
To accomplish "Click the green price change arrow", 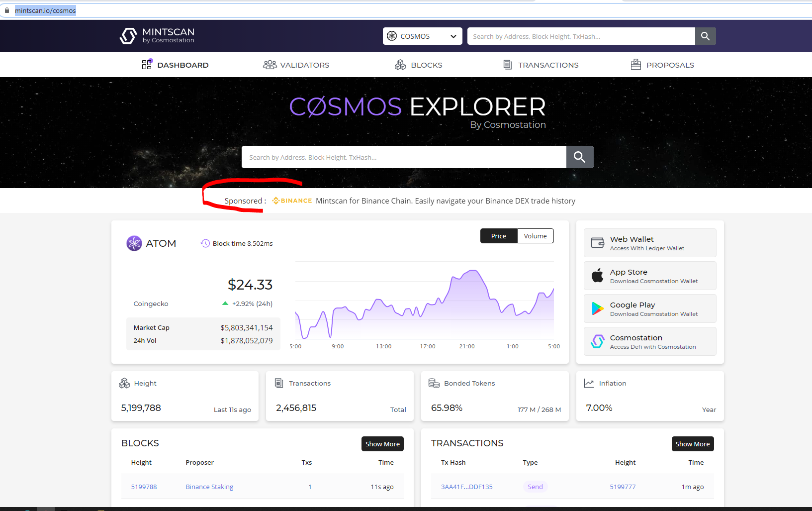I will (x=225, y=303).
